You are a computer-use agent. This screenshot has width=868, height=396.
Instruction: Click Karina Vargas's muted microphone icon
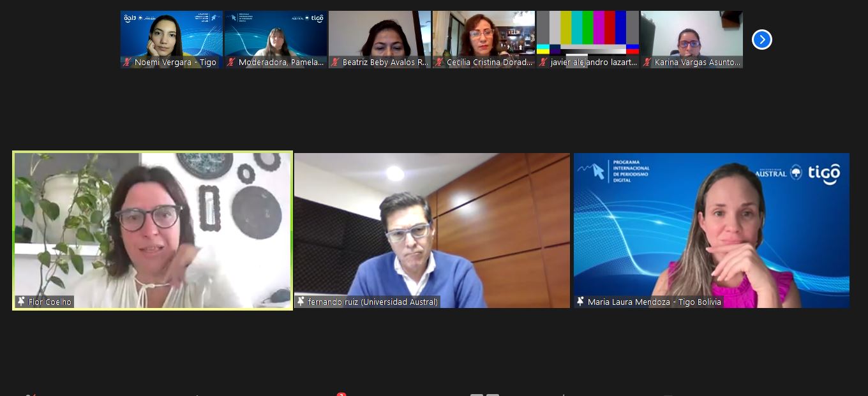(648, 62)
